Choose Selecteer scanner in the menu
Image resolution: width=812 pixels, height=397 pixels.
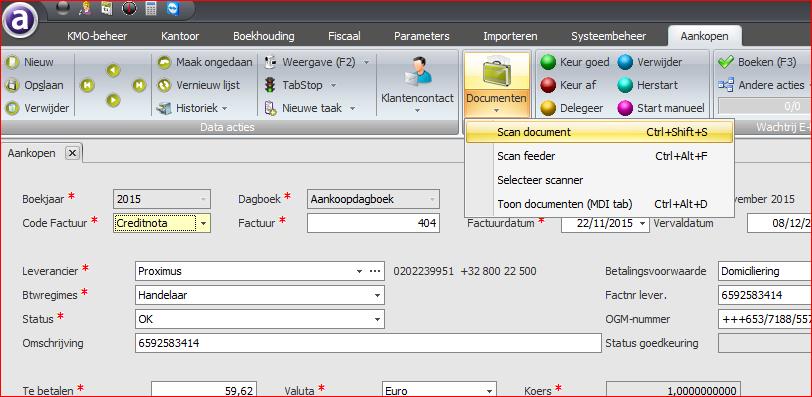(600, 180)
